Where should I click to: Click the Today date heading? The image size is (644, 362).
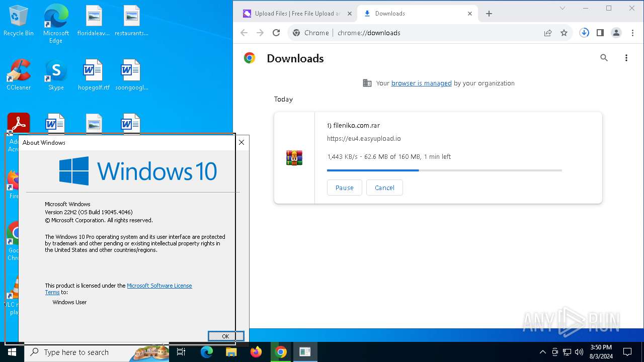point(283,99)
